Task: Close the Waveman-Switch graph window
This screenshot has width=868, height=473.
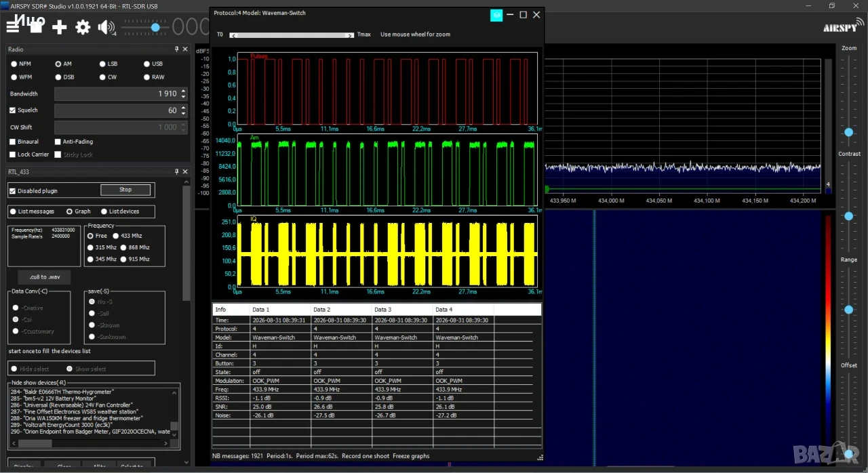Action: coord(536,15)
